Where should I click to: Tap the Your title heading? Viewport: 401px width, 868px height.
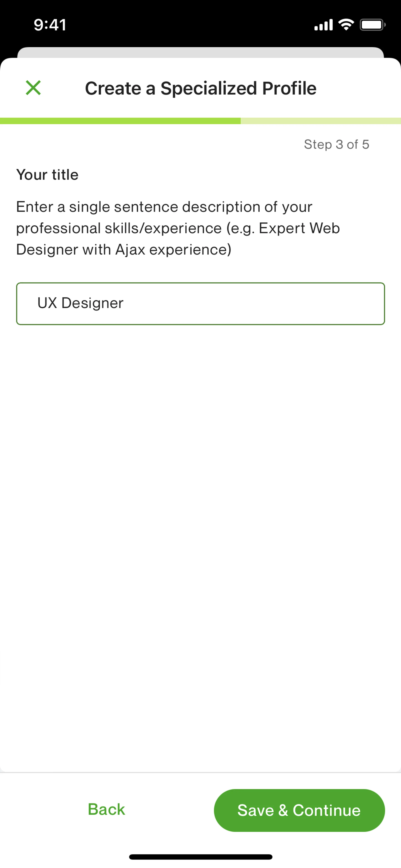click(47, 175)
